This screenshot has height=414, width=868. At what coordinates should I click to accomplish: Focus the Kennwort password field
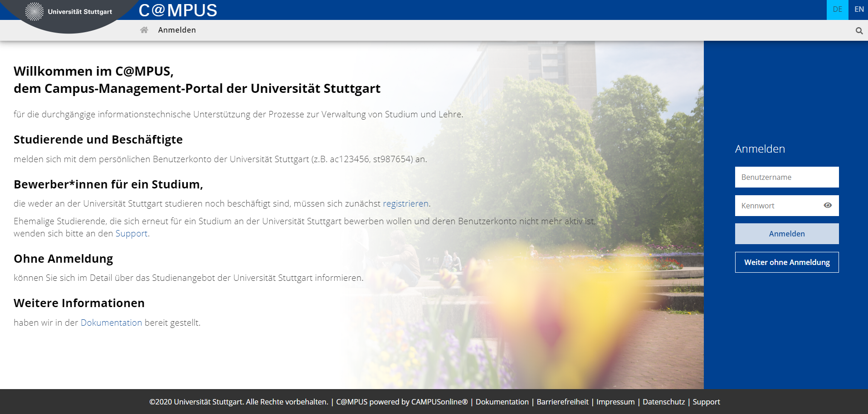(787, 206)
